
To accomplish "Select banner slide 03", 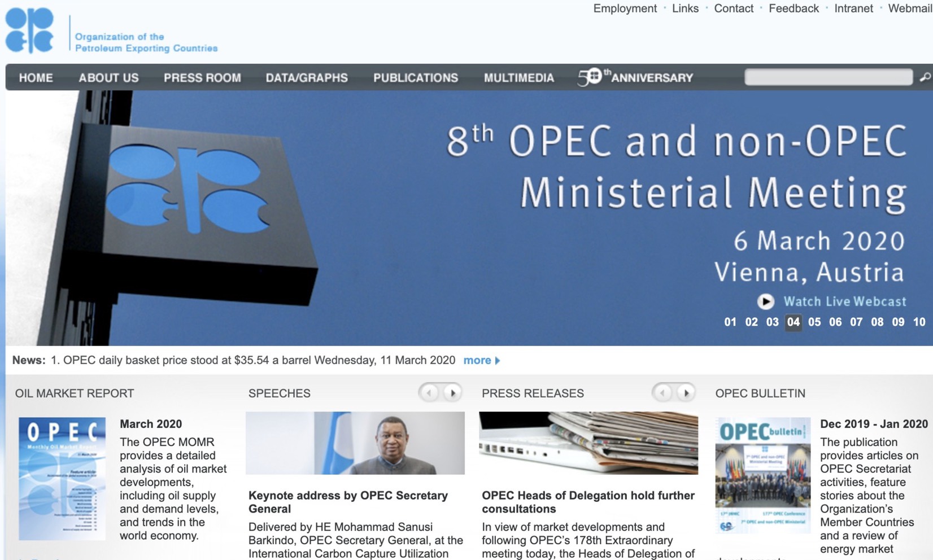I will tap(772, 322).
